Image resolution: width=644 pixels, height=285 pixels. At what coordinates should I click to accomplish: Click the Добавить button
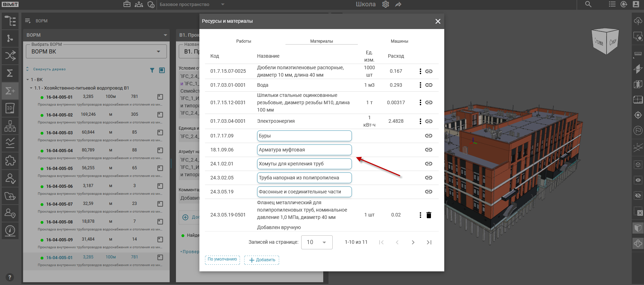coord(262,260)
